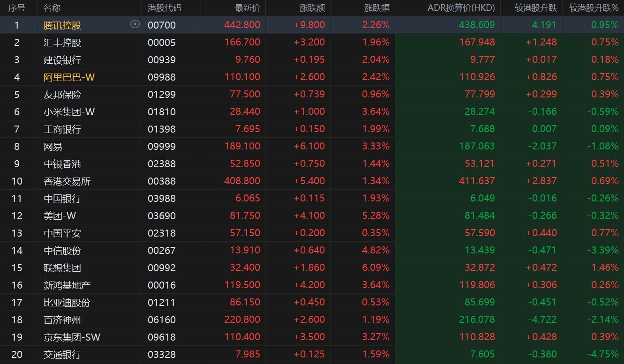Select the 工商银行 stock name
Image resolution: width=624 pixels, height=364 pixels.
(x=62, y=129)
